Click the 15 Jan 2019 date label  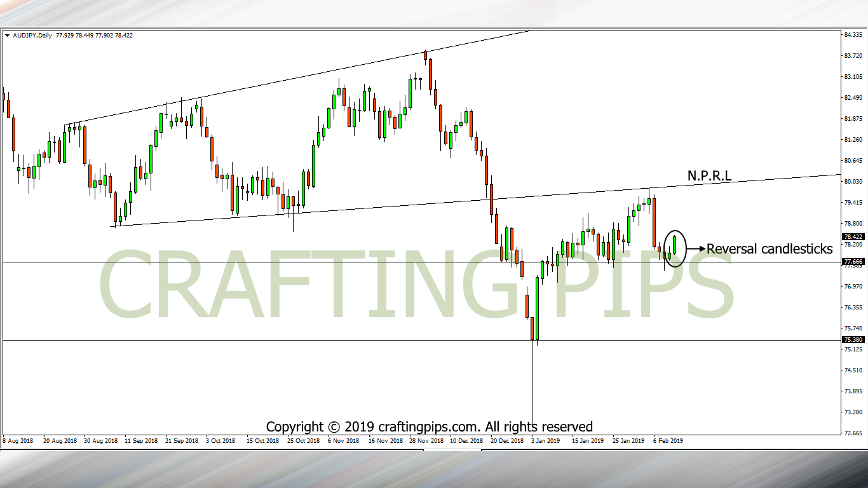click(588, 440)
